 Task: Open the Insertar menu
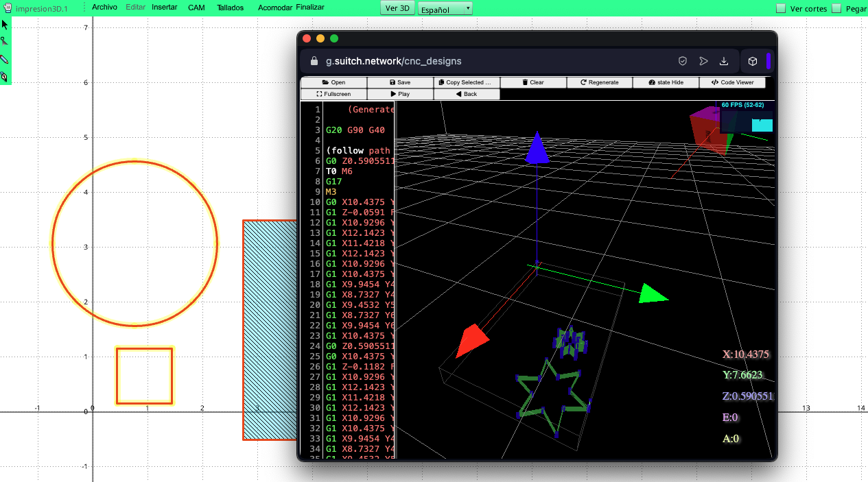[164, 7]
